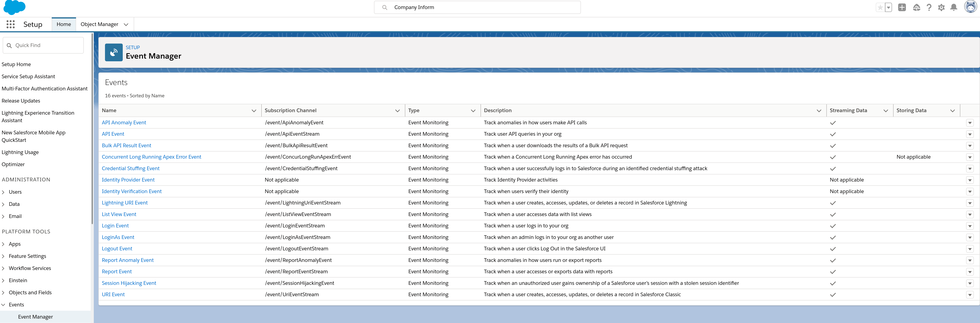Screen dimensions: 980x323
Task: Open the Name column header menu
Action: point(254,111)
